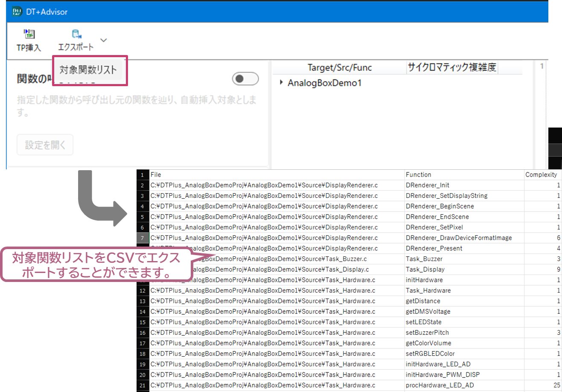This screenshot has height=392, width=562.
Task: Select 対象関数リスト menu item
Action: pos(88,70)
